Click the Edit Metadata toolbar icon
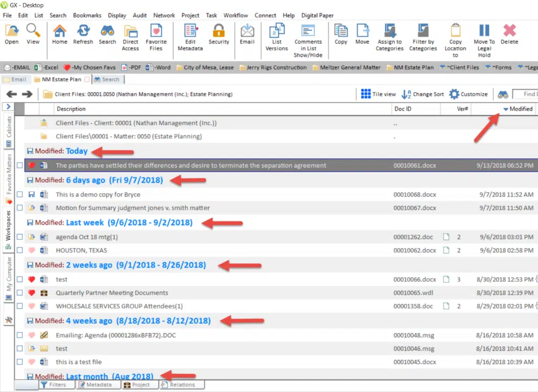This screenshot has height=392, width=538. coord(190,37)
